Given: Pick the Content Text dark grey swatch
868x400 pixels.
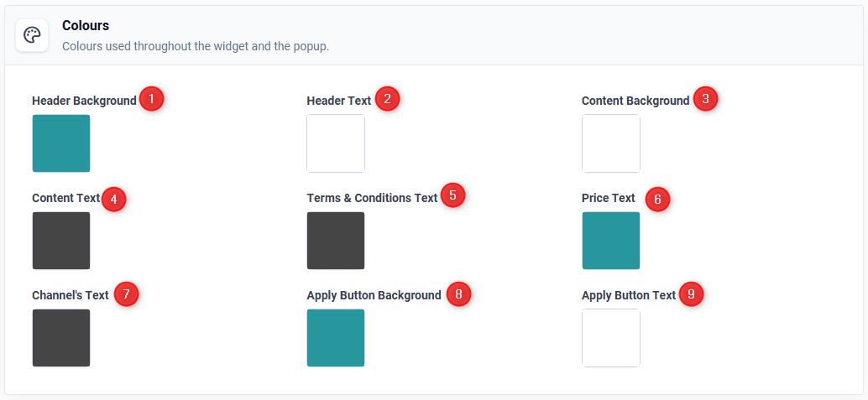Looking at the screenshot, I should [61, 241].
